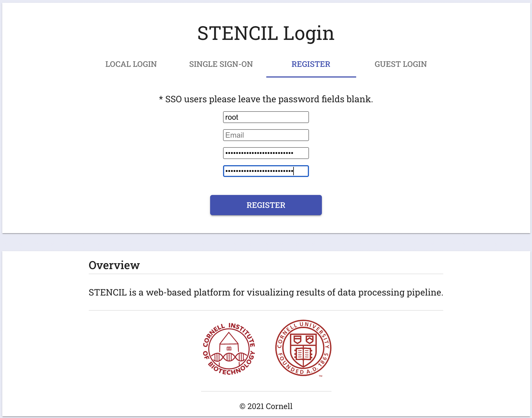Viewport: 532px width, 418px height.
Task: Click the SSO users password note
Action: 266,99
